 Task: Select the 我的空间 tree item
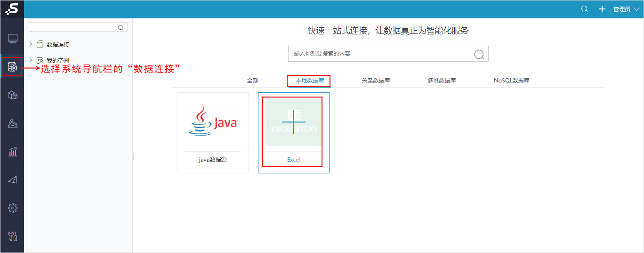point(58,60)
